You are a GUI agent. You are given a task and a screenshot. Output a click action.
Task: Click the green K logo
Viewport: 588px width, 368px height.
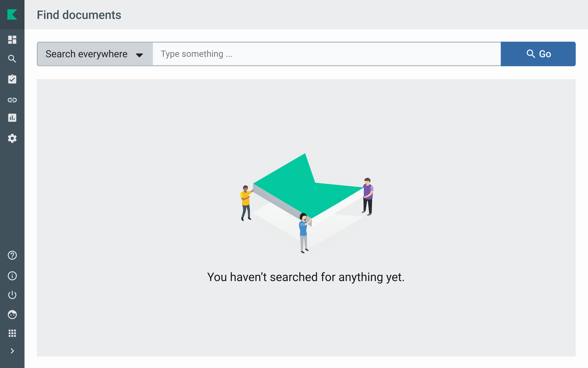click(x=12, y=14)
